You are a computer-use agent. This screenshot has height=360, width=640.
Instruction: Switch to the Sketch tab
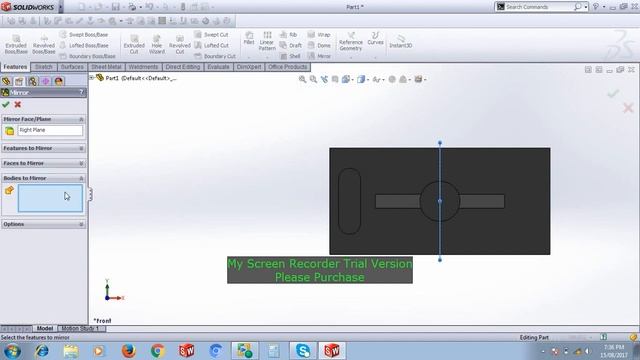pos(44,67)
